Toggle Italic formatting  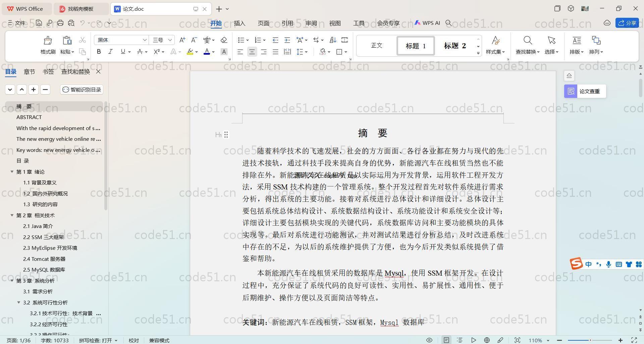110,52
